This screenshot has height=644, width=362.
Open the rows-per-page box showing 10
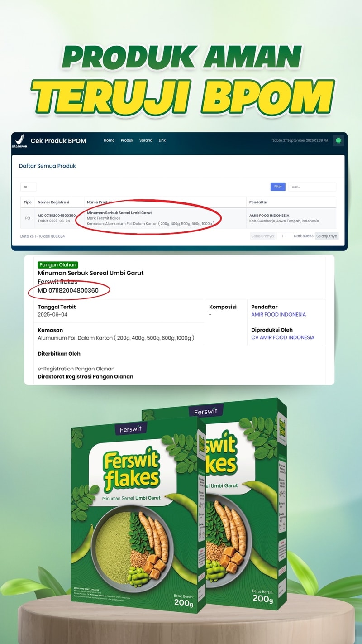(29, 187)
